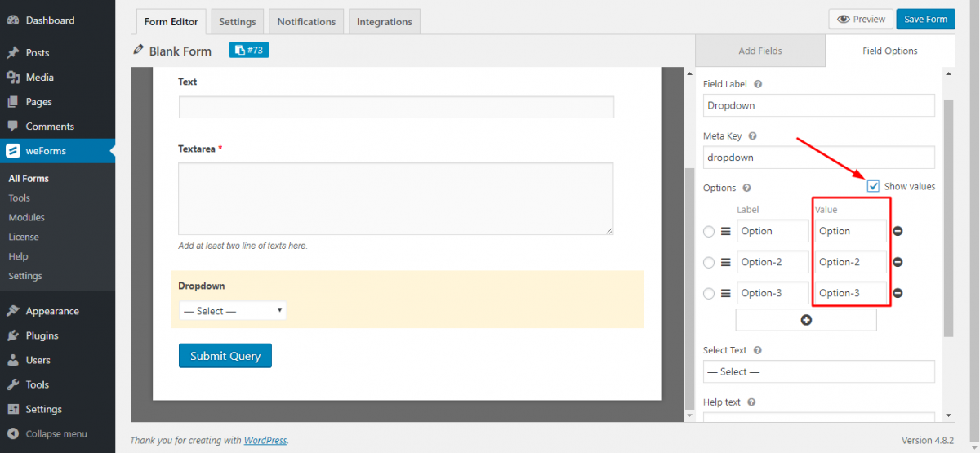The width and height of the screenshot is (980, 453).
Task: Click the Textarea box in form preview
Action: [x=396, y=198]
